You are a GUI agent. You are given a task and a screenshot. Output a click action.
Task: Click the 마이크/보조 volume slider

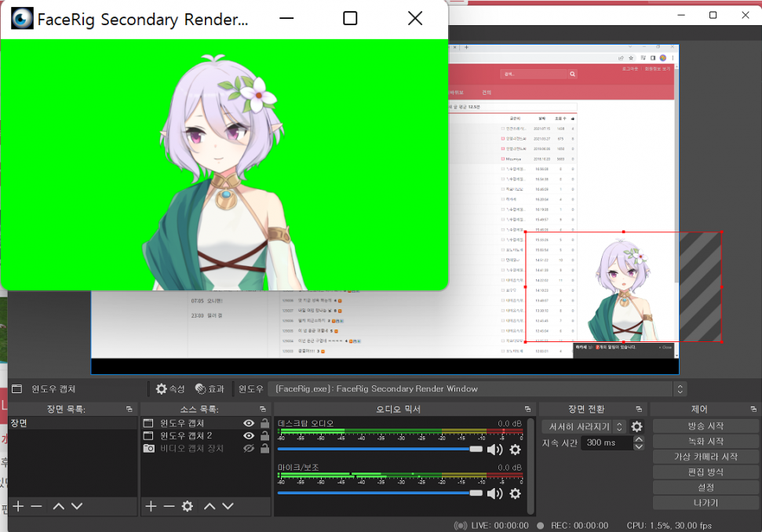tap(380, 493)
